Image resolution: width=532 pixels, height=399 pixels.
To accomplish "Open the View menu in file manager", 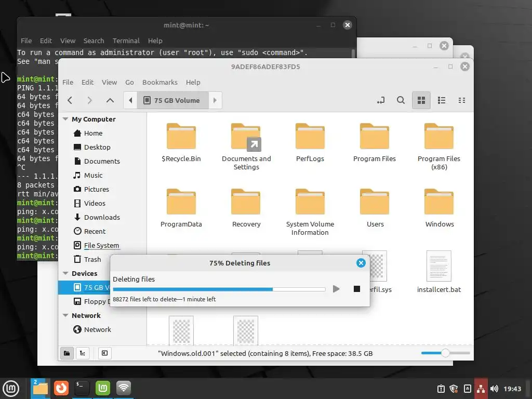I will pos(109,82).
